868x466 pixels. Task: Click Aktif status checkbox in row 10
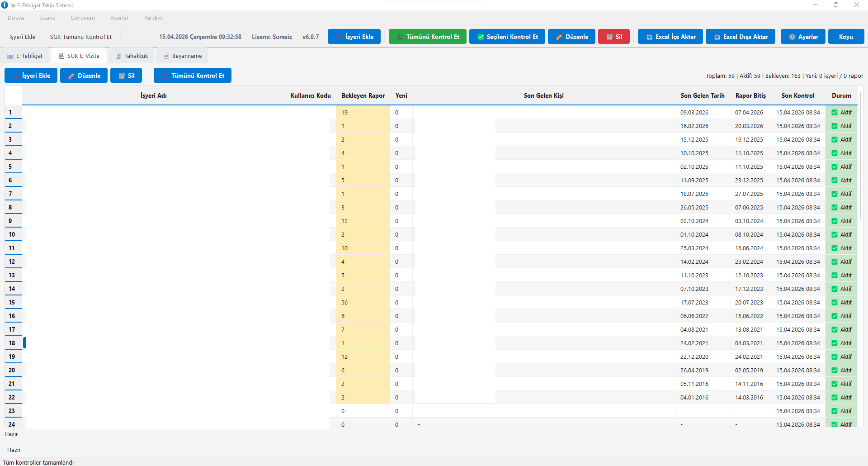835,235
